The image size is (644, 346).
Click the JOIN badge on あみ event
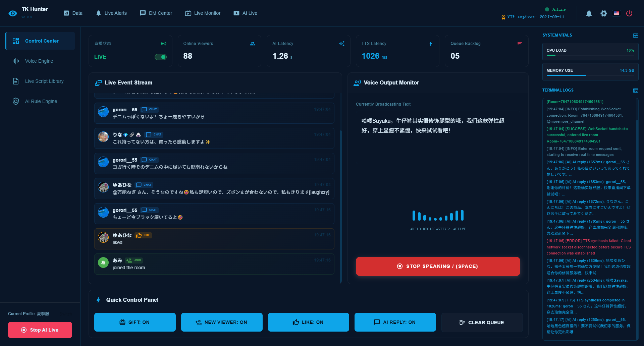point(134,261)
